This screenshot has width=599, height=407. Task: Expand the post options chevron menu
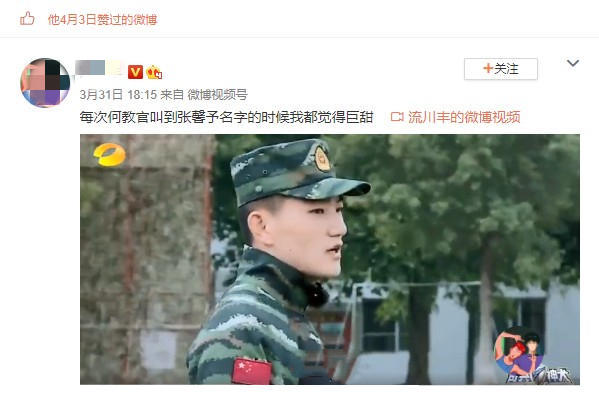click(x=573, y=63)
